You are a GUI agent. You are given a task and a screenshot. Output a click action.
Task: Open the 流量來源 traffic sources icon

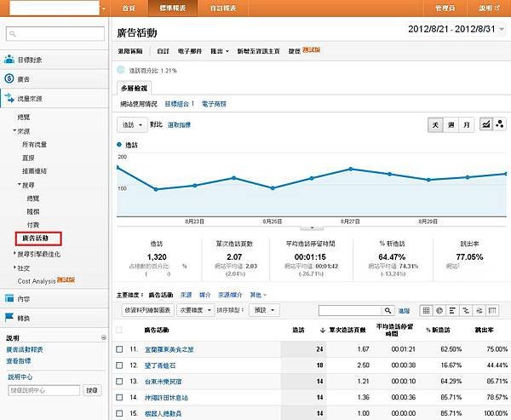point(9,98)
